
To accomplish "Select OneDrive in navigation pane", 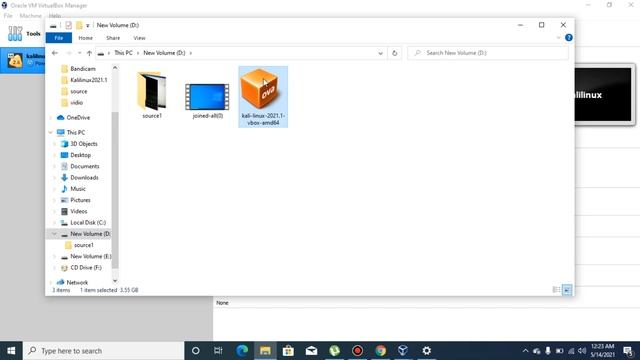I will point(78,118).
